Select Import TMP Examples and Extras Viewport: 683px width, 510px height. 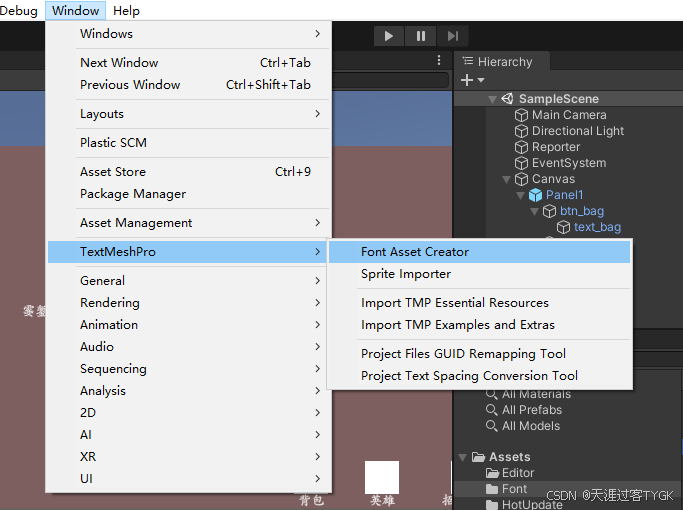pos(479,324)
